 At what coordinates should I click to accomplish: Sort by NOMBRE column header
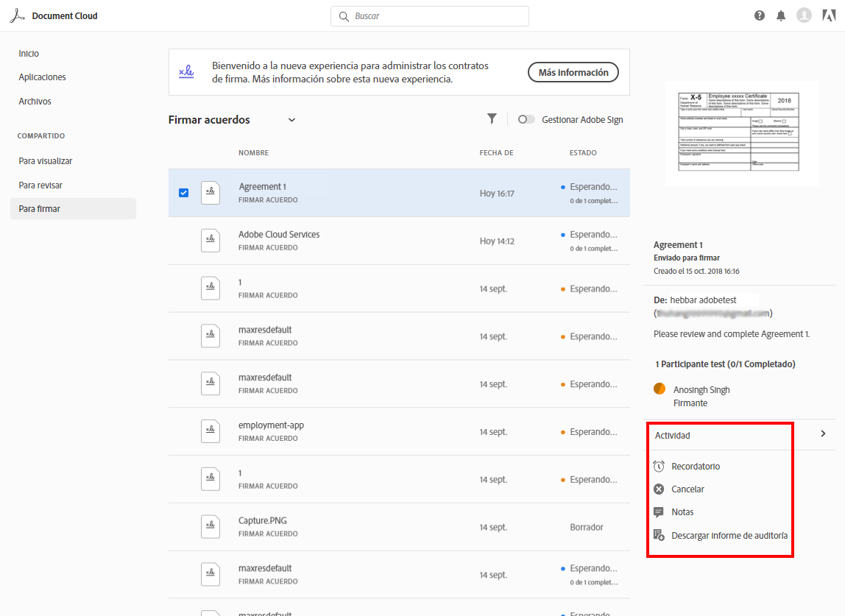click(253, 153)
